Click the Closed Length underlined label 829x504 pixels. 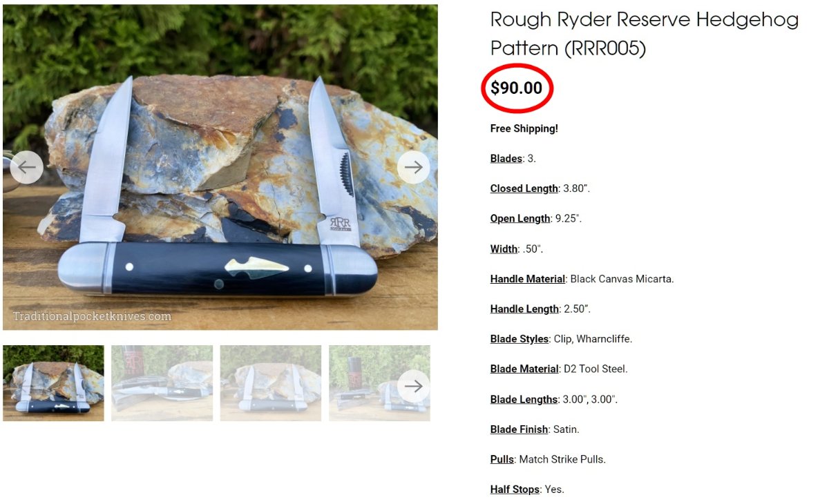point(524,188)
